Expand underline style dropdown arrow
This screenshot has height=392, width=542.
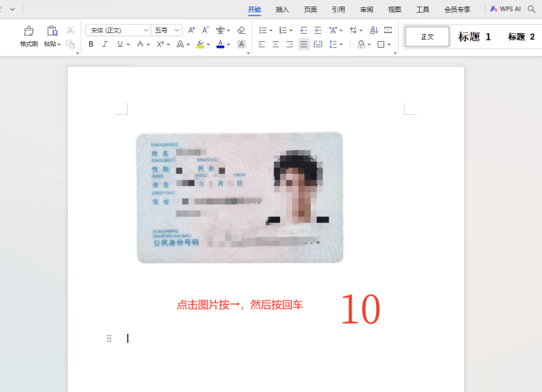pyautogui.click(x=129, y=44)
